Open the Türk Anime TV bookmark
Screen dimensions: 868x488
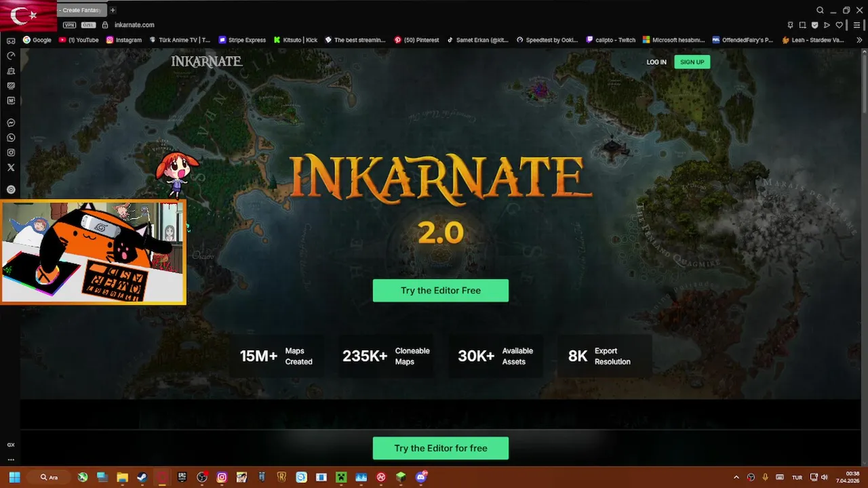180,40
